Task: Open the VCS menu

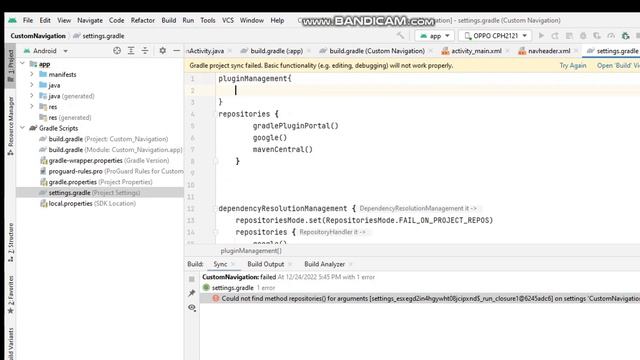Action: click(228, 20)
